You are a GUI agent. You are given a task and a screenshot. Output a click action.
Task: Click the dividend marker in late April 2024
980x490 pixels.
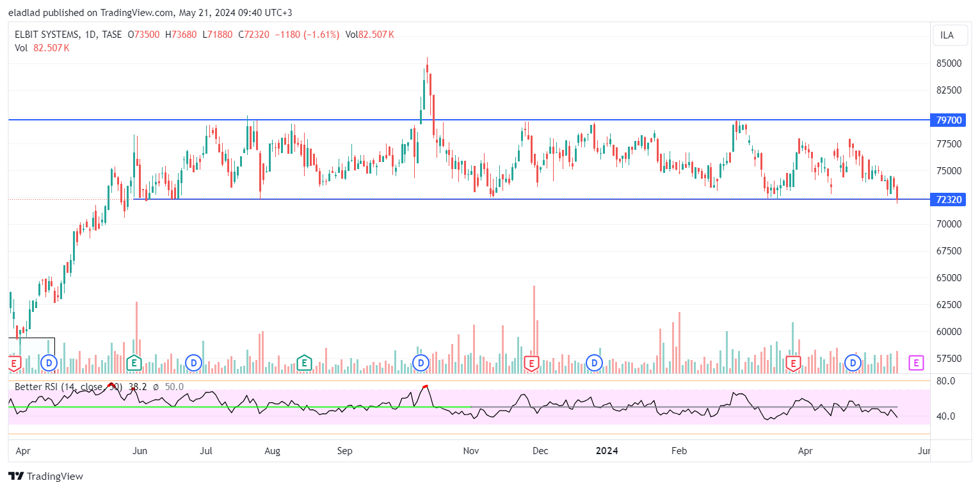pyautogui.click(x=853, y=363)
